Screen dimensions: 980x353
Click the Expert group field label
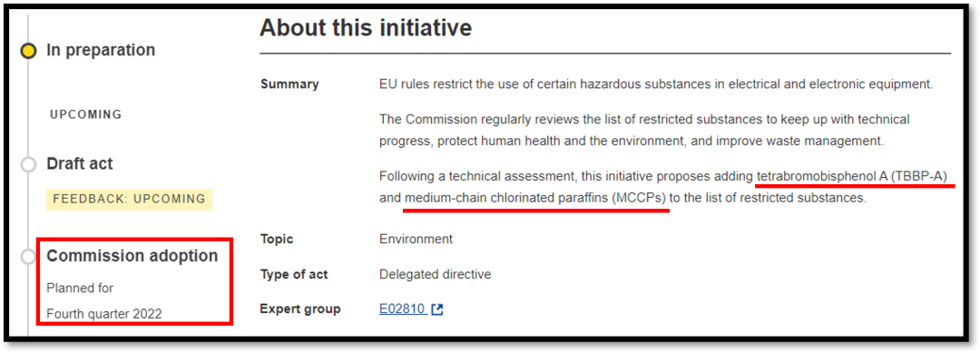300,309
